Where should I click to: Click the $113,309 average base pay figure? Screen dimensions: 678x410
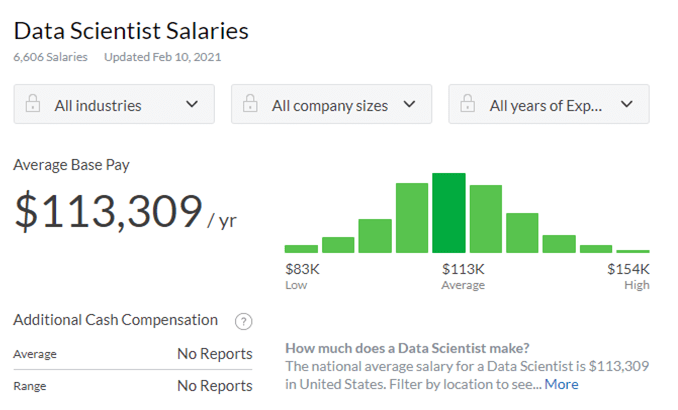(x=108, y=212)
